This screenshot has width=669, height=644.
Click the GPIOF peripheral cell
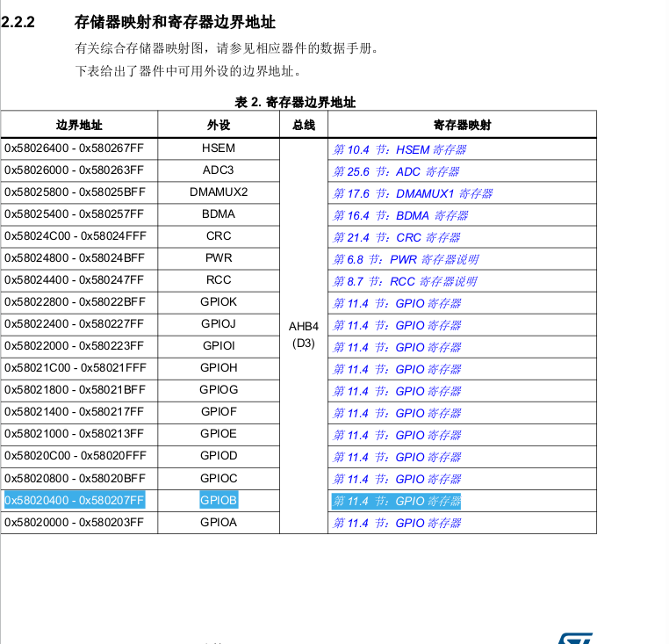tap(219, 412)
